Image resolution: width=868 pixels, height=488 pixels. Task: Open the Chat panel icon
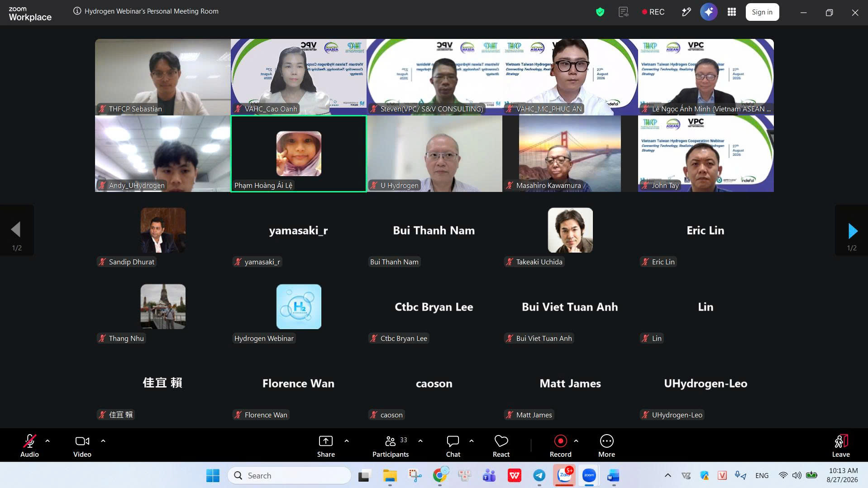coord(453,446)
